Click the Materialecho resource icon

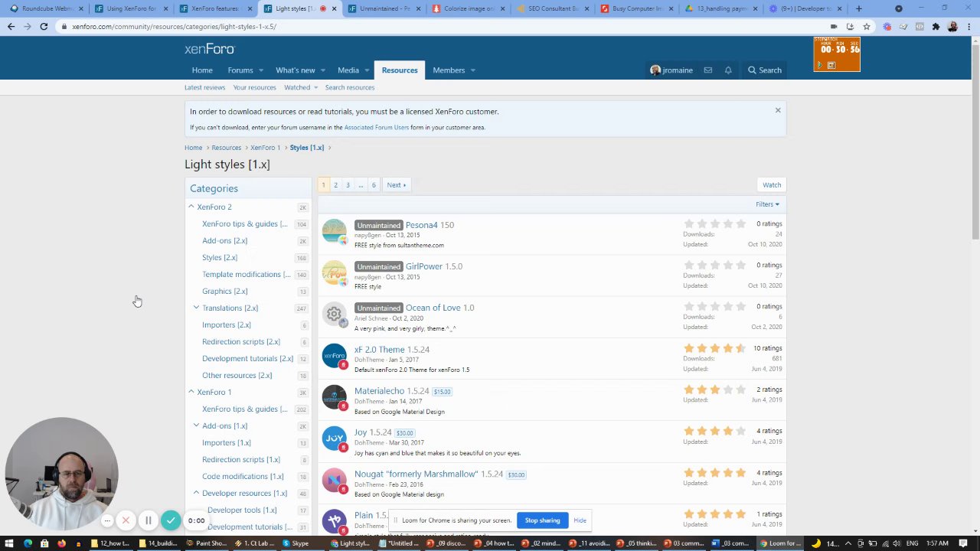tap(334, 397)
